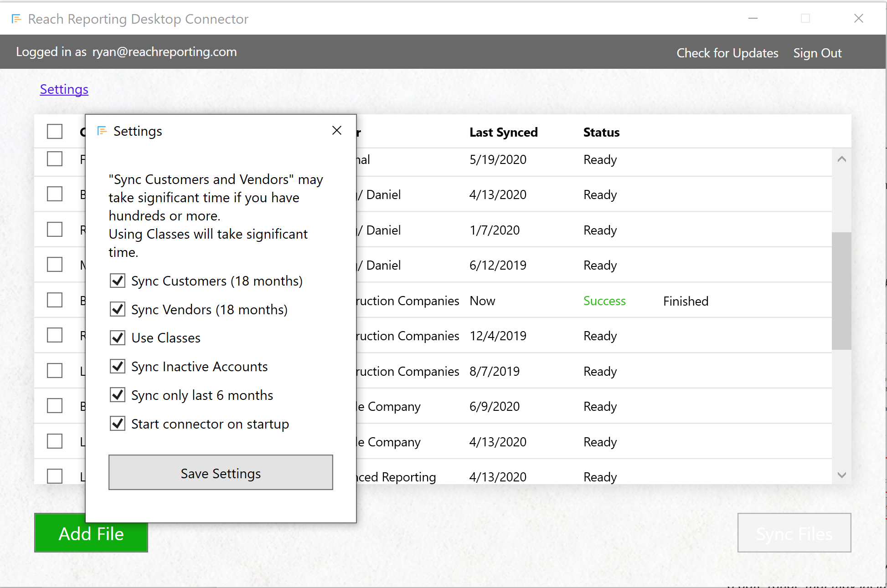Click the Status column header

point(601,133)
